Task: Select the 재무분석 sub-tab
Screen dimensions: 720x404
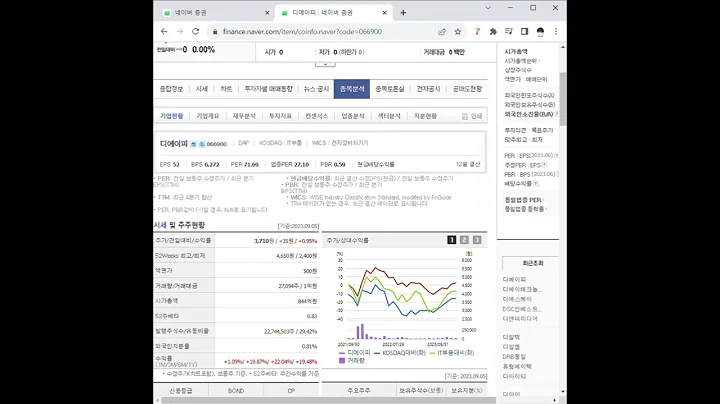Action: [244, 116]
